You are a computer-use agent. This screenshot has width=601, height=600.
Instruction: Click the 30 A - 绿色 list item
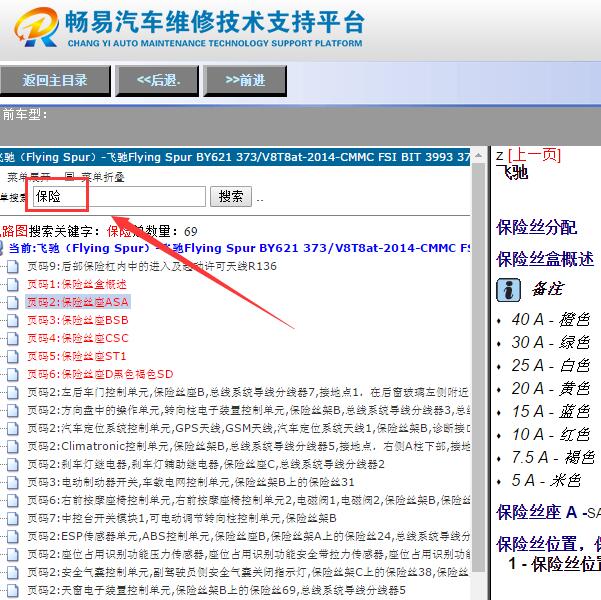550,342
